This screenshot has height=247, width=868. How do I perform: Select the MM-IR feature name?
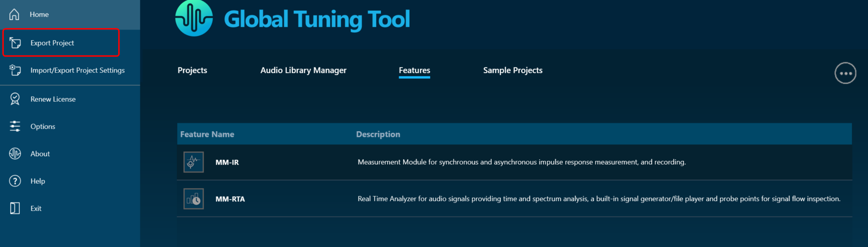pyautogui.click(x=227, y=162)
